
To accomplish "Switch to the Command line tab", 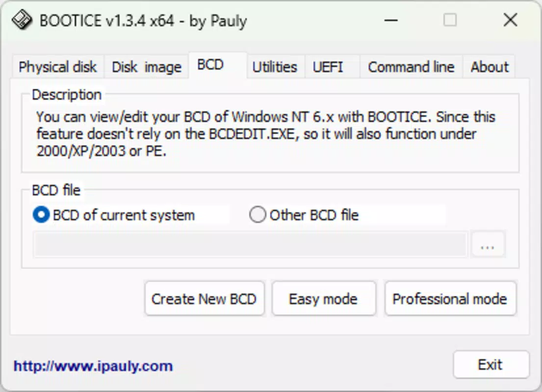I will 411,67.
